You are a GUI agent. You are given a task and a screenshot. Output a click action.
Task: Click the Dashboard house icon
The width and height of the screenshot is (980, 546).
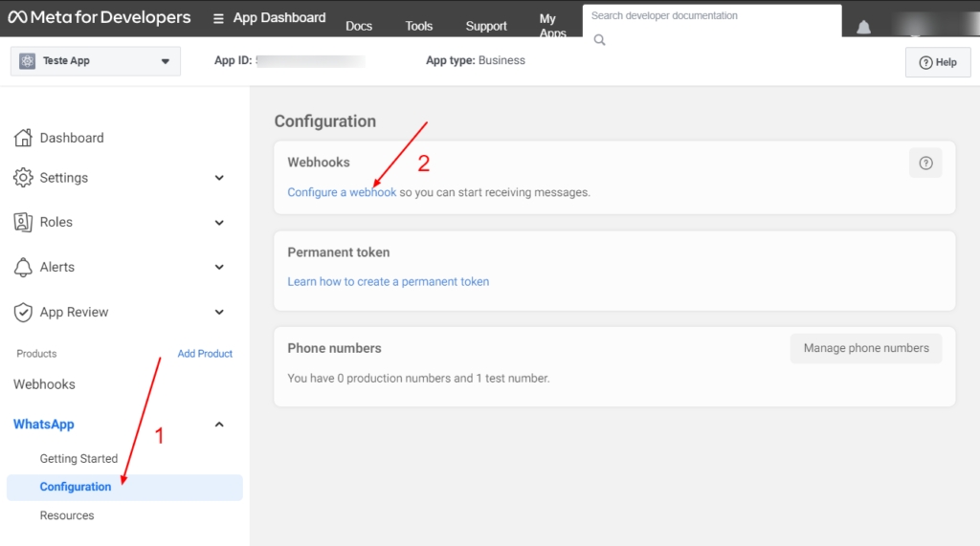(23, 138)
